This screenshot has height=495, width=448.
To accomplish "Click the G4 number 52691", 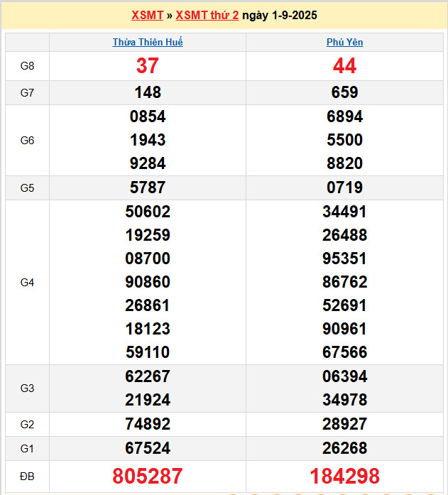I will (344, 305).
